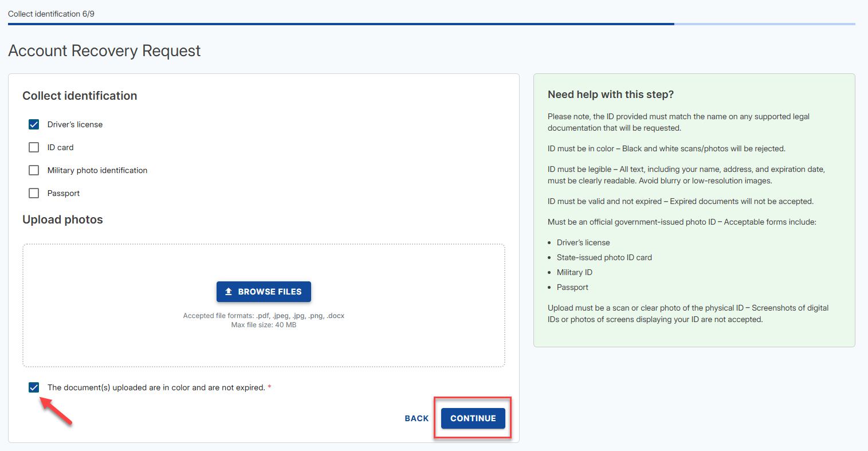Click the "Upload photos" section heading
Image resolution: width=868 pixels, height=451 pixels.
pyautogui.click(x=62, y=219)
